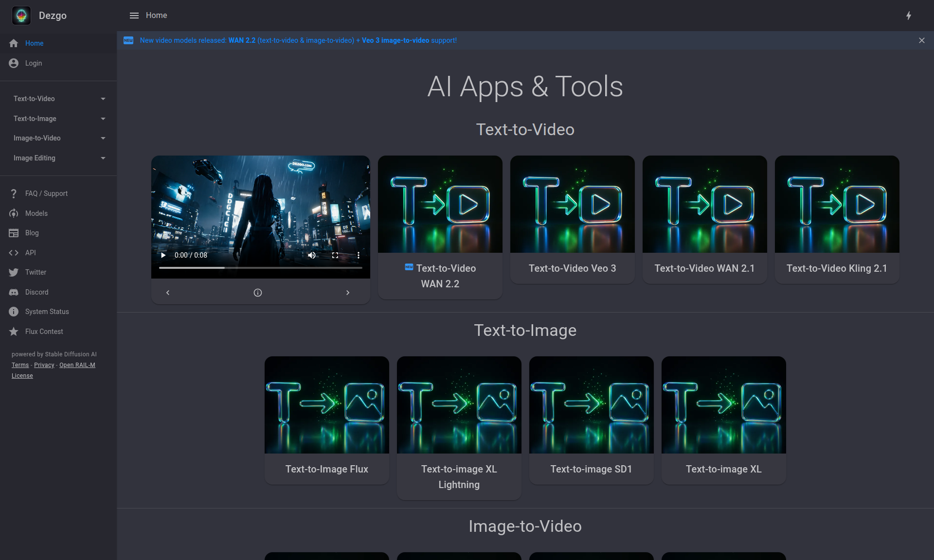The image size is (934, 560).
Task: Open the Models page
Action: (x=58, y=213)
